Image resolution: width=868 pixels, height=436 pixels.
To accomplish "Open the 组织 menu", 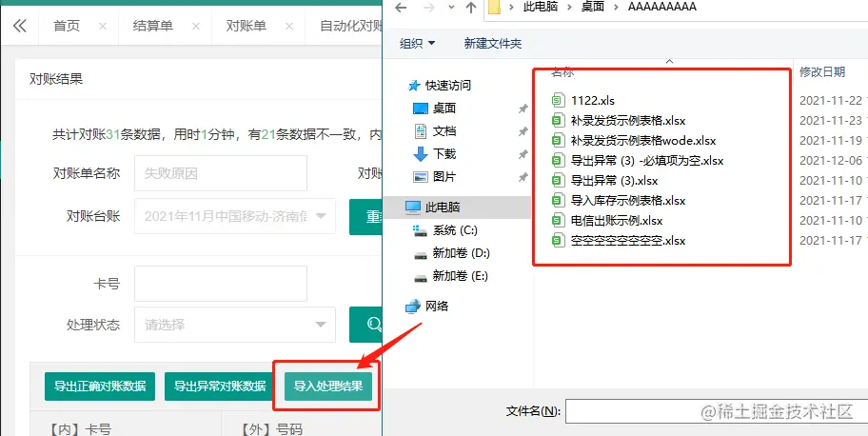I will click(418, 43).
